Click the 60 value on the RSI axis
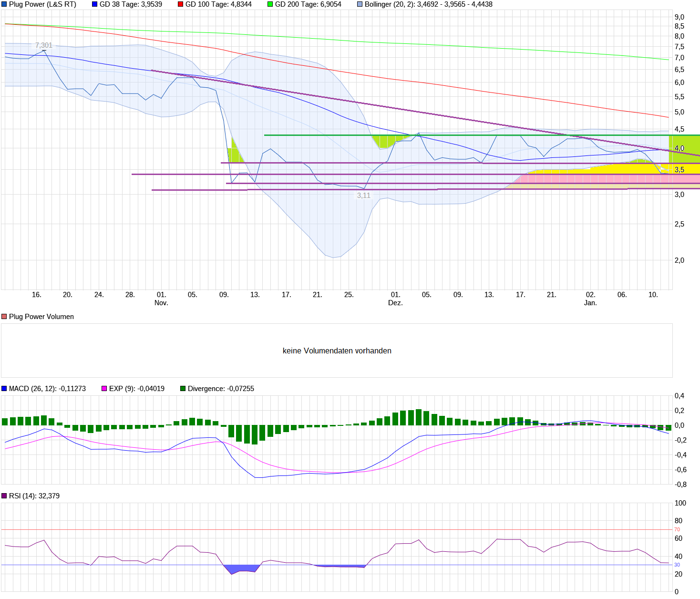This screenshot has height=599, width=700. pos(679,538)
